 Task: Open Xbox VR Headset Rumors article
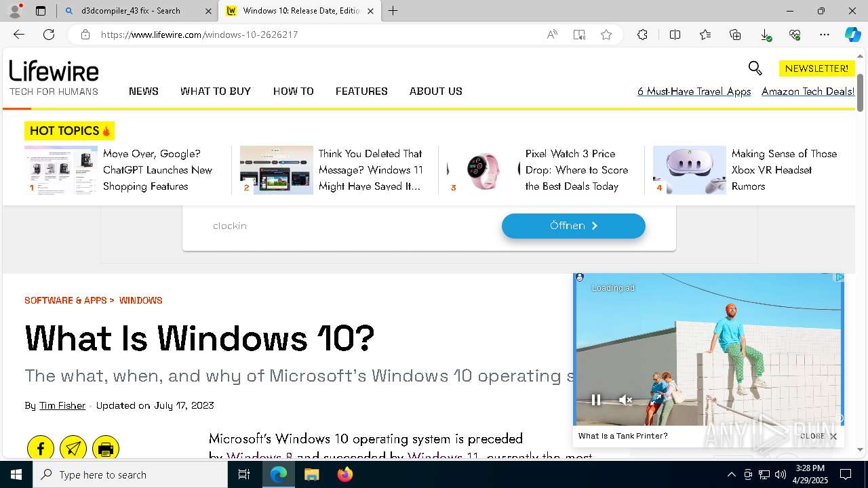click(x=784, y=170)
